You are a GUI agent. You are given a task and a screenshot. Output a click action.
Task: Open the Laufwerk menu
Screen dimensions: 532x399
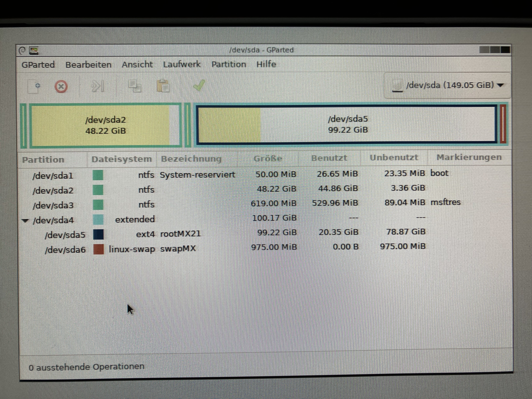(182, 64)
